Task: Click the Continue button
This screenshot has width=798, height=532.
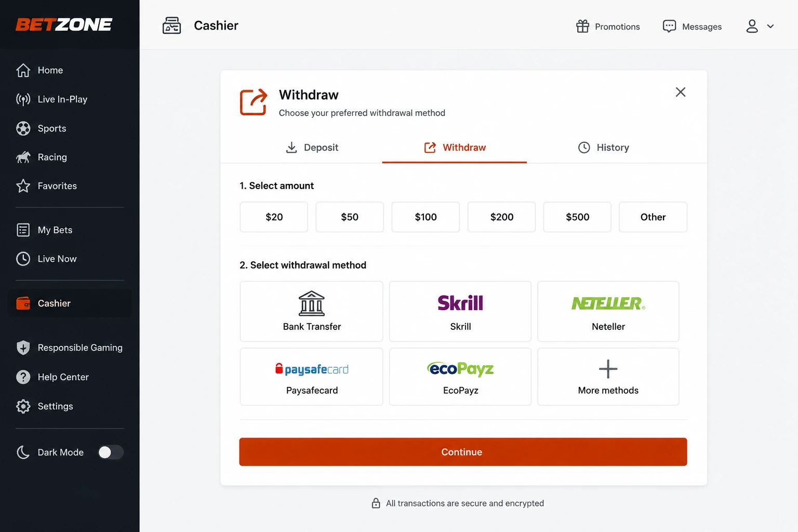Action: 463,452
